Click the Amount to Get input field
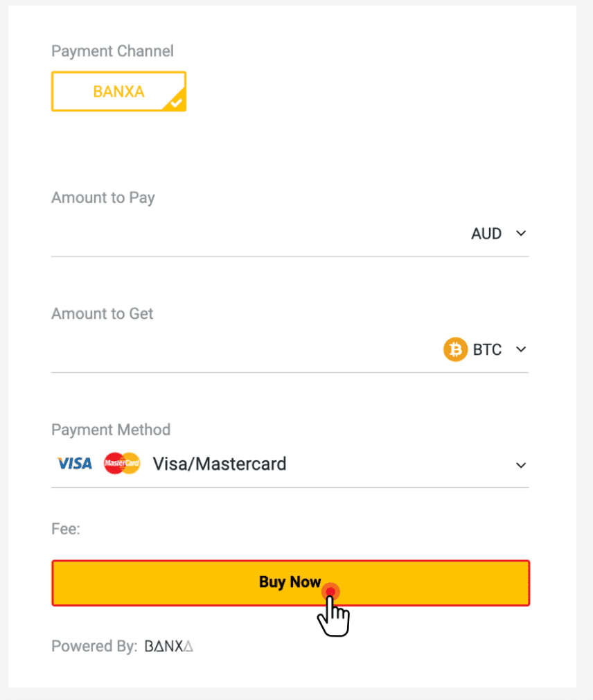593x700 pixels. [245, 349]
